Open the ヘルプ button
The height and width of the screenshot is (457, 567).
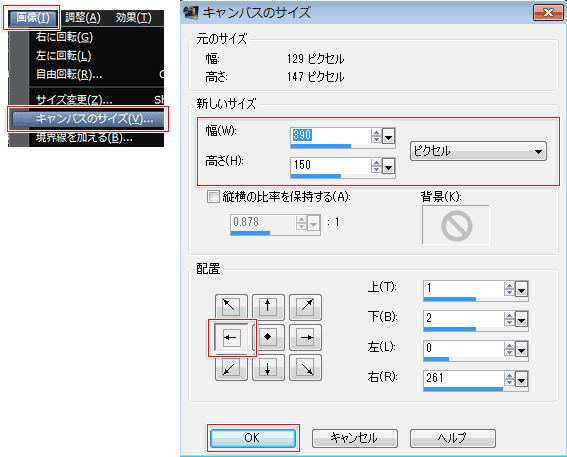click(x=452, y=438)
